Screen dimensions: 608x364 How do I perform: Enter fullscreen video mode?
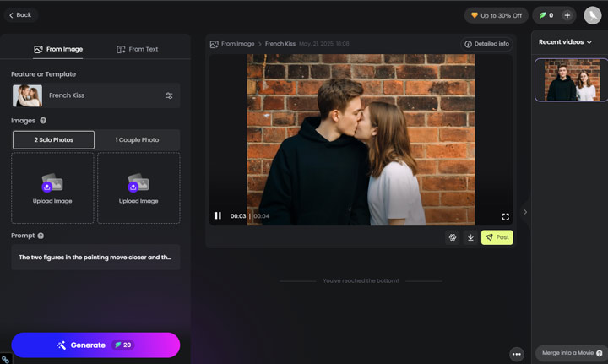[505, 216]
